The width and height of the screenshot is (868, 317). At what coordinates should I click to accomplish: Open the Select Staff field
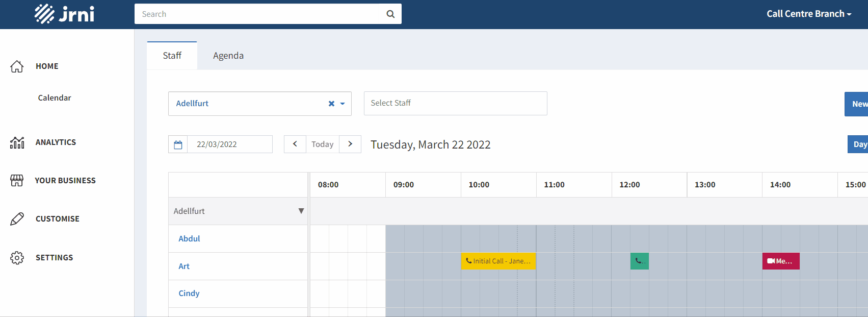point(456,103)
